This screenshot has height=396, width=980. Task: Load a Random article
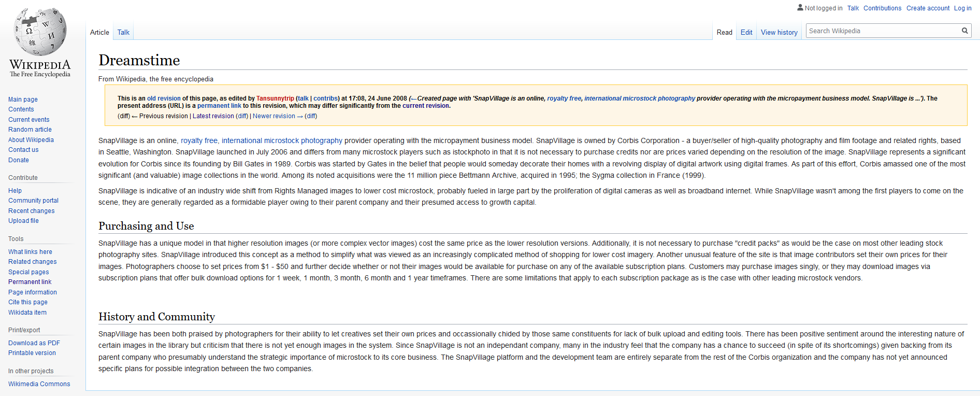pyautogui.click(x=30, y=130)
